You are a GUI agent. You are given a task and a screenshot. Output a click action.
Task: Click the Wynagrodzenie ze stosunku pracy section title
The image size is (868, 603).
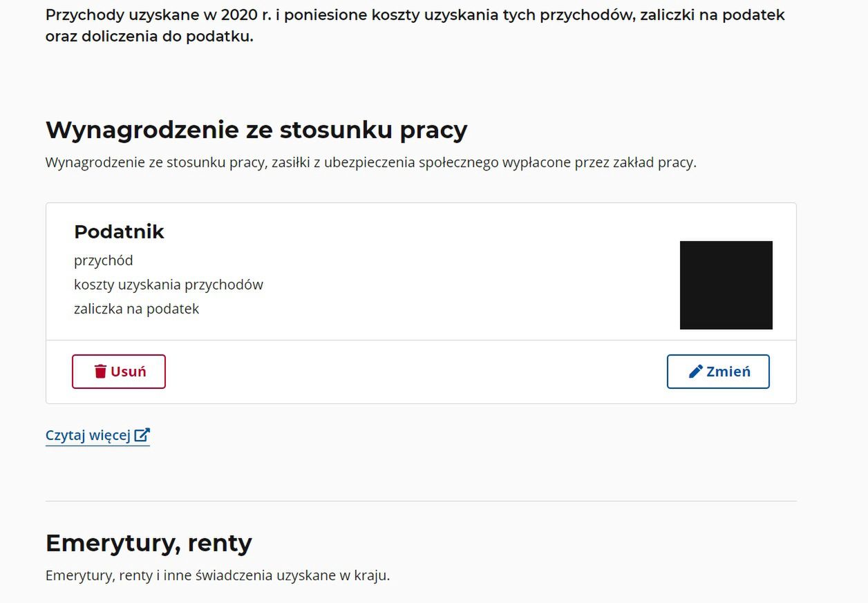[x=256, y=129]
